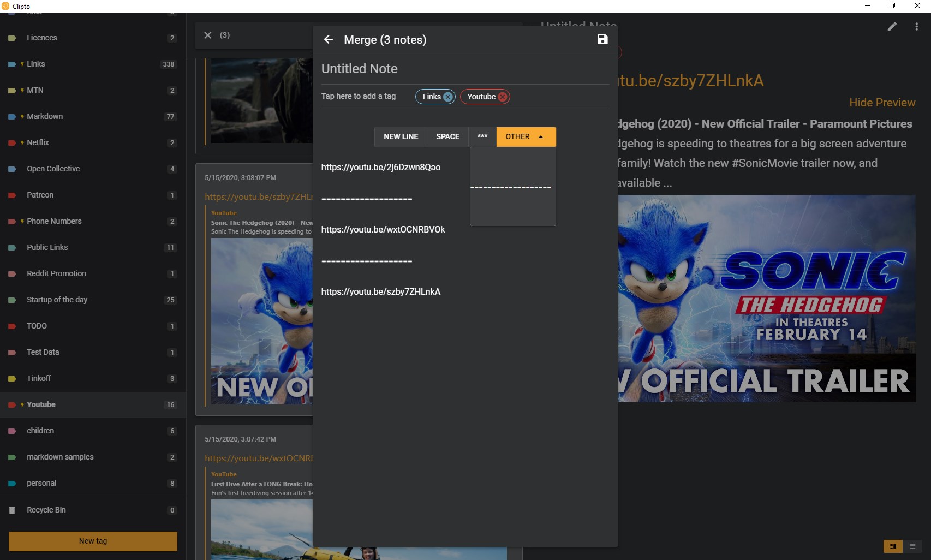Click the https://youtu.be/wxtOCNRBVOk text
The height and width of the screenshot is (560, 931).
click(383, 230)
